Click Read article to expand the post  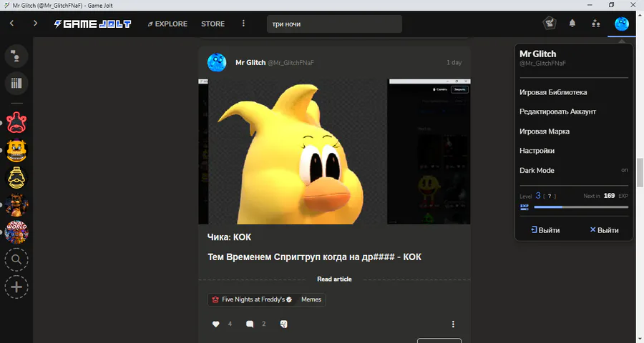point(334,279)
